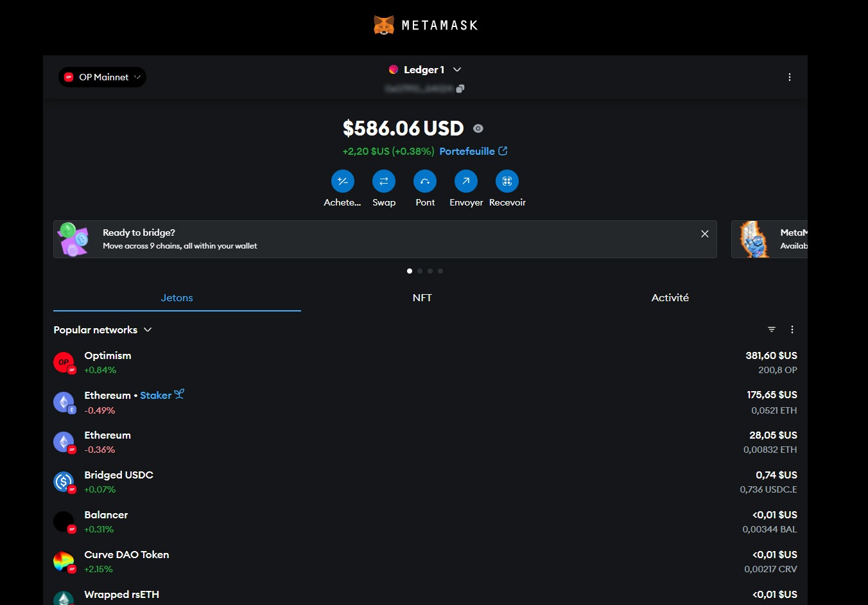Hide balance with the eye icon
Screen dimensions: 868x605
click(x=478, y=128)
